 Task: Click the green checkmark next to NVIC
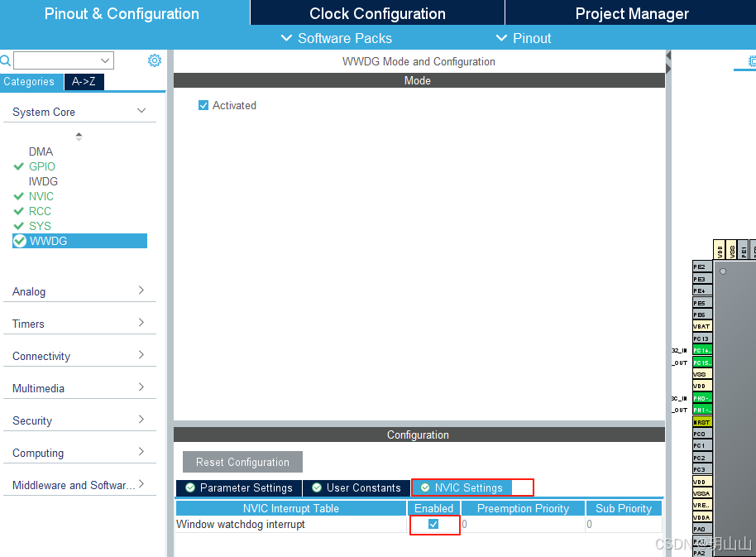(19, 196)
